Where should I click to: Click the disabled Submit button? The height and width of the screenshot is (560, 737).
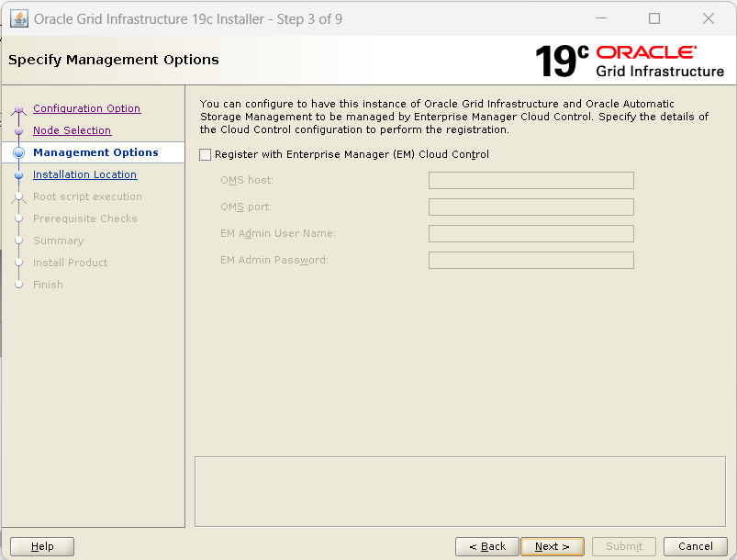point(624,546)
